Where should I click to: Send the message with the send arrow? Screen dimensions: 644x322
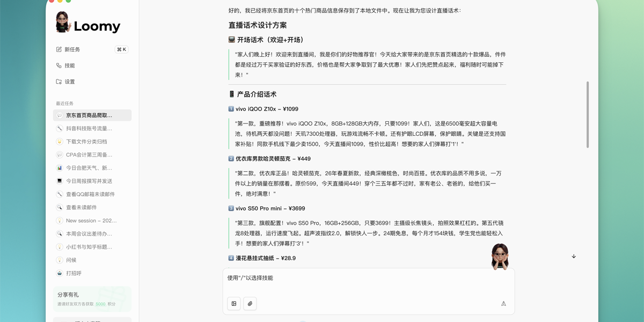pyautogui.click(x=503, y=304)
